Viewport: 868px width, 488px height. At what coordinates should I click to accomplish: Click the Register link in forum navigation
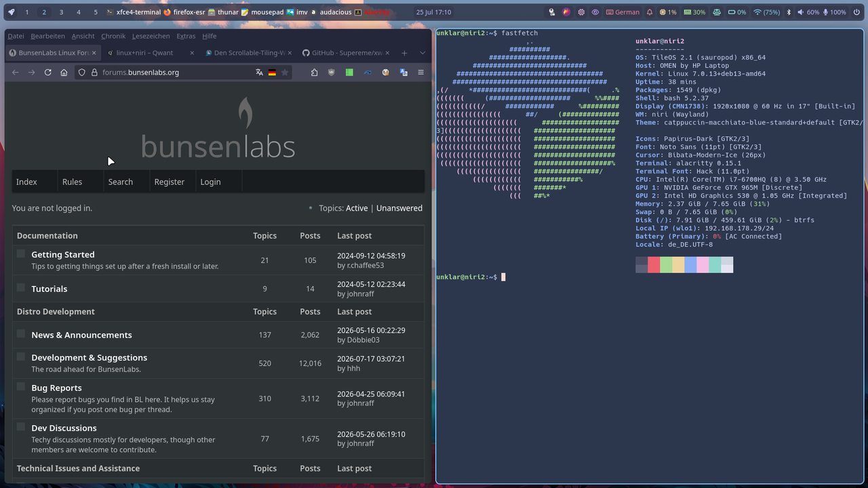(169, 182)
